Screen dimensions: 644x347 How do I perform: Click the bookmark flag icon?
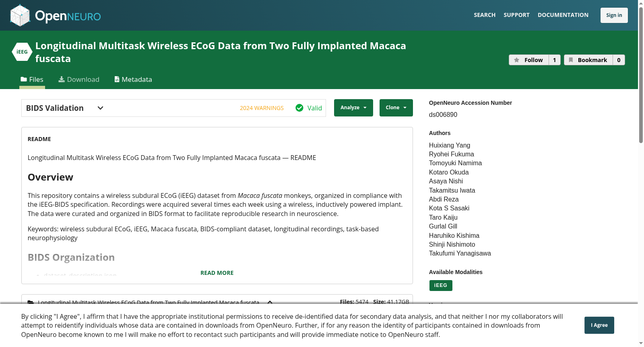pos(571,60)
